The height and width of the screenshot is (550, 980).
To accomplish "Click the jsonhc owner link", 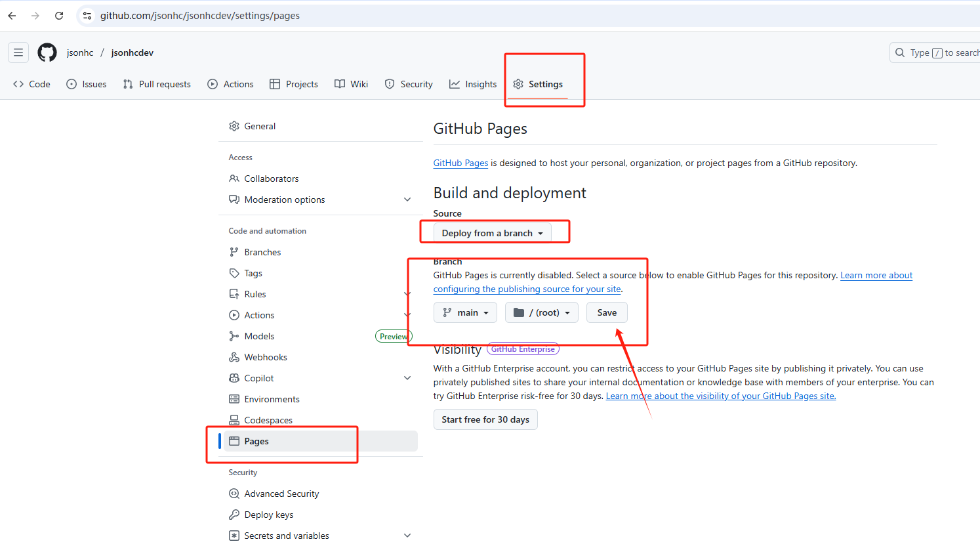I will click(80, 53).
